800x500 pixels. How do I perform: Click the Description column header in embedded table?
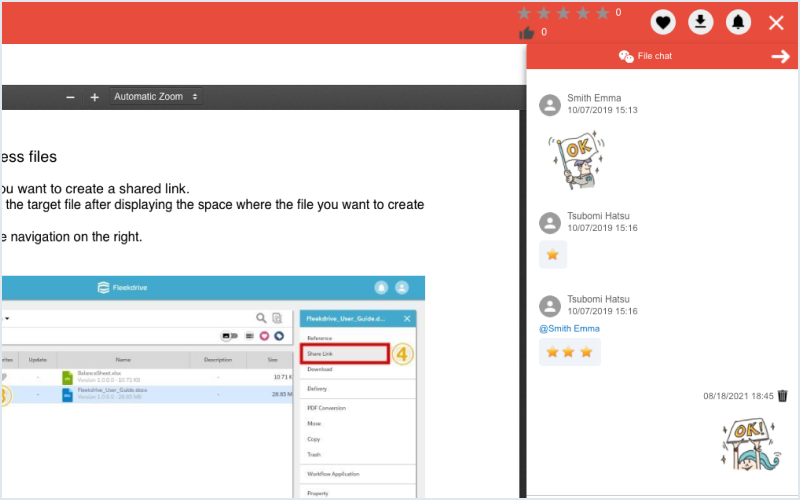218,360
